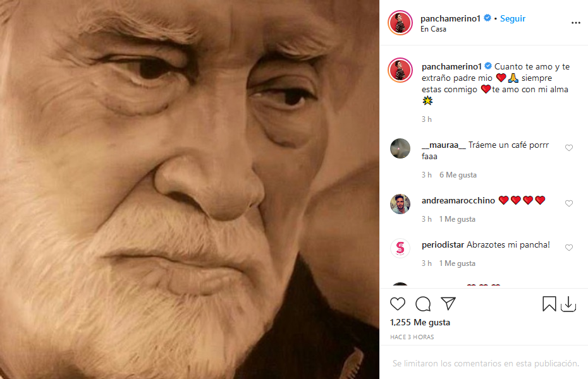
Task: Open __mauraa__ commenter avatar
Action: click(400, 148)
